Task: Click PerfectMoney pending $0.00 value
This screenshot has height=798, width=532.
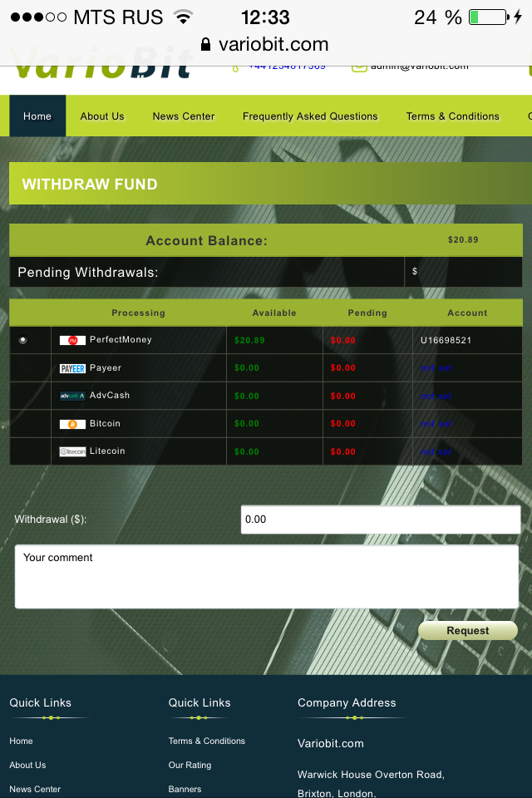Action: (x=343, y=341)
